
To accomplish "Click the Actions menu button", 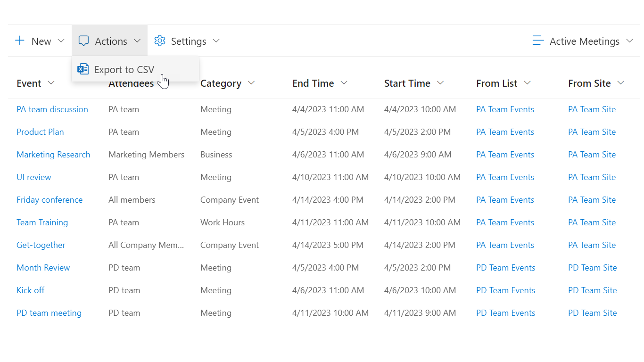I will (x=110, y=41).
